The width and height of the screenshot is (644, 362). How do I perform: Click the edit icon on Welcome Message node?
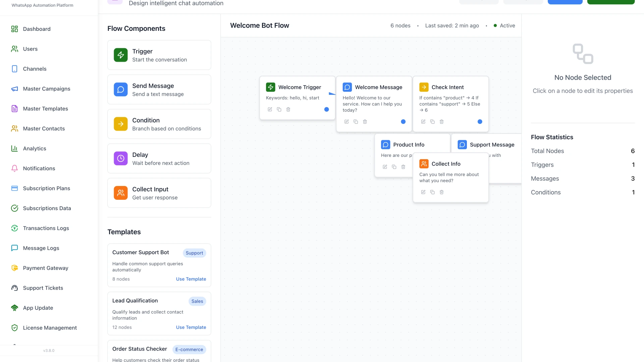click(x=346, y=122)
